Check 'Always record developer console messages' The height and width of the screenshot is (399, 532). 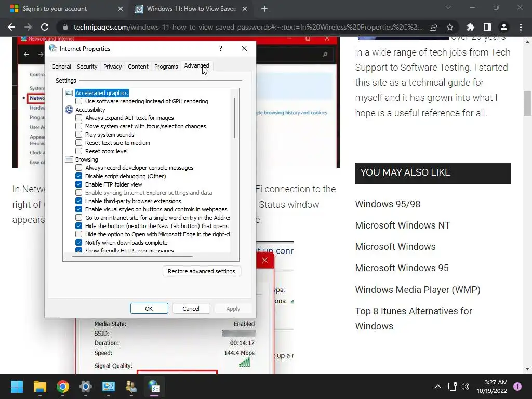[79, 168]
